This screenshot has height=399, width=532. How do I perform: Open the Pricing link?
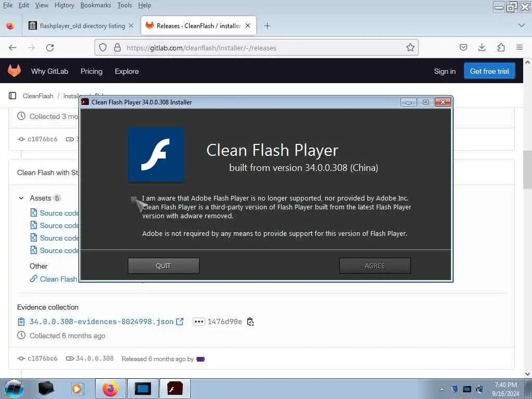[x=91, y=71]
